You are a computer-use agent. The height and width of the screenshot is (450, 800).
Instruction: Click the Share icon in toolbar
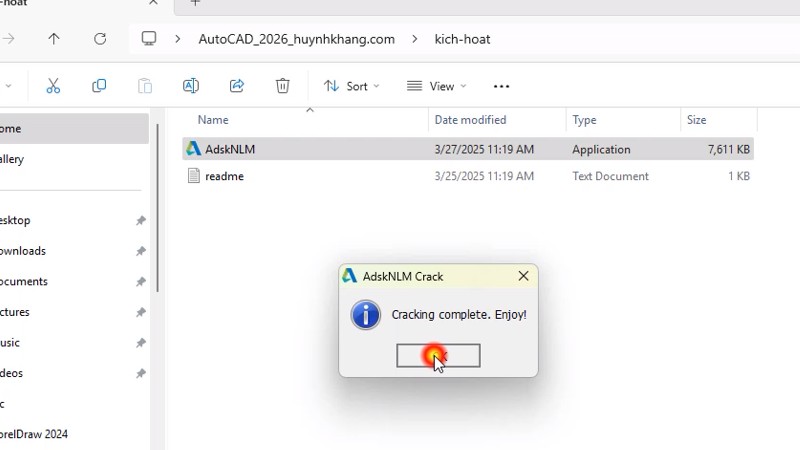(237, 86)
